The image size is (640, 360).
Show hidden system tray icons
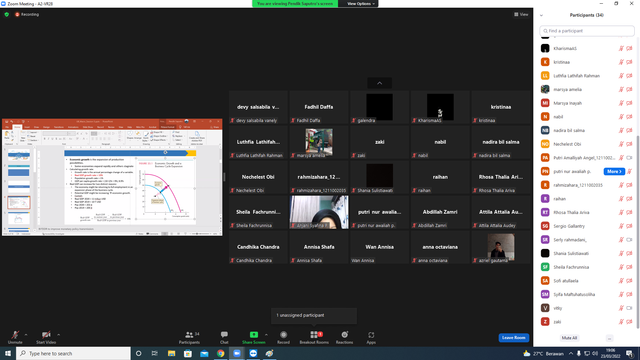coord(571,353)
